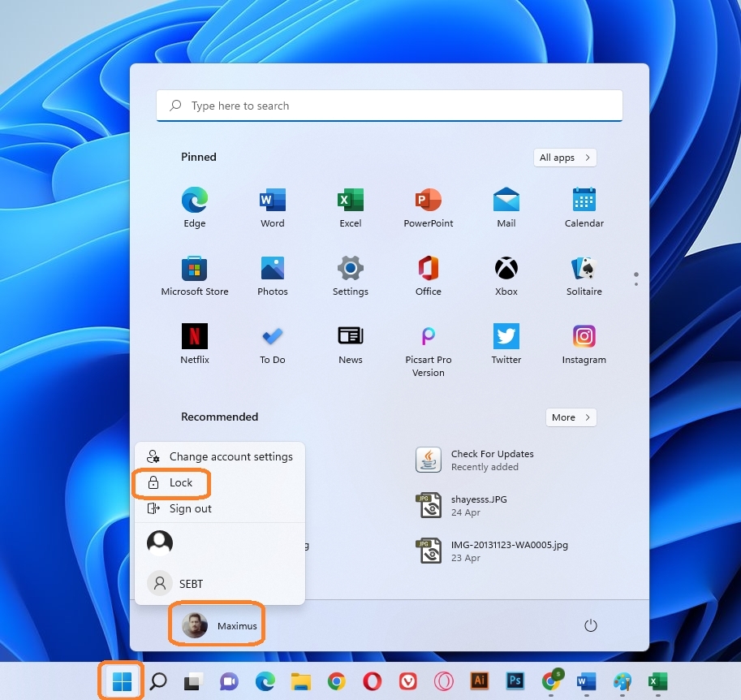Click Change account settings
Image resolution: width=741 pixels, height=700 pixels.
(x=230, y=457)
